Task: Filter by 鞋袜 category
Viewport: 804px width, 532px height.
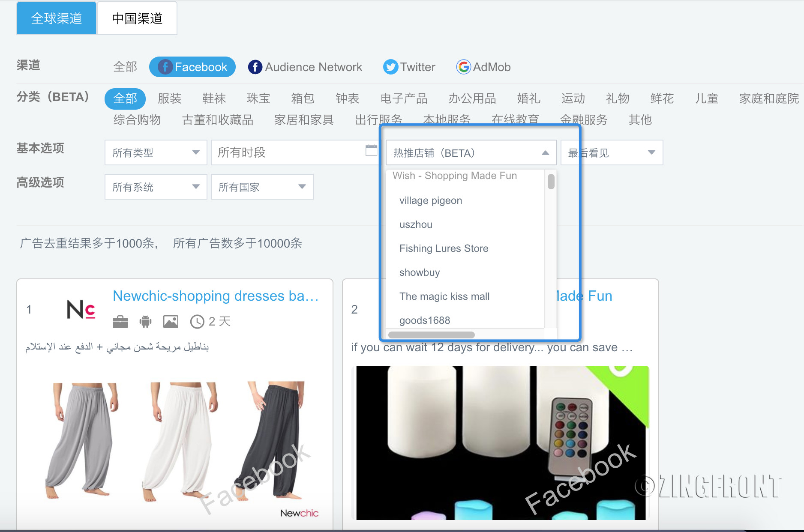Action: click(x=214, y=99)
